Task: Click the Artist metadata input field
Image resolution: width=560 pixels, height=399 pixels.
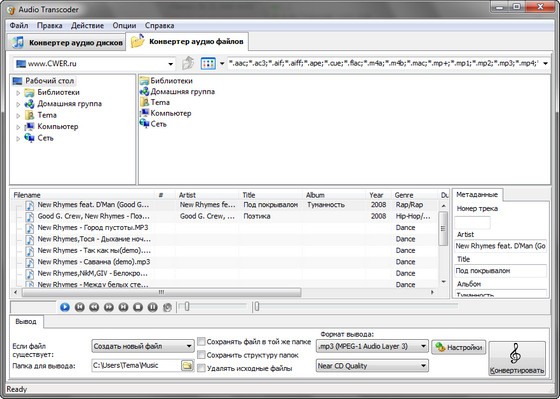Action: [x=501, y=246]
